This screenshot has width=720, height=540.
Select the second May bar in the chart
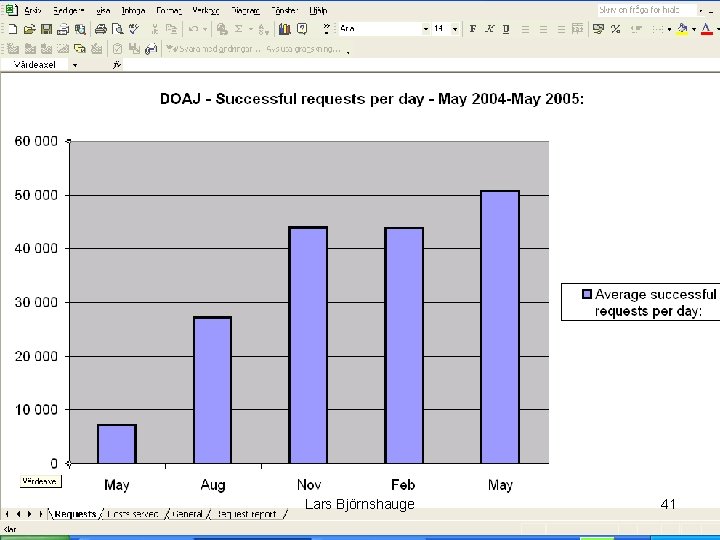[500, 327]
